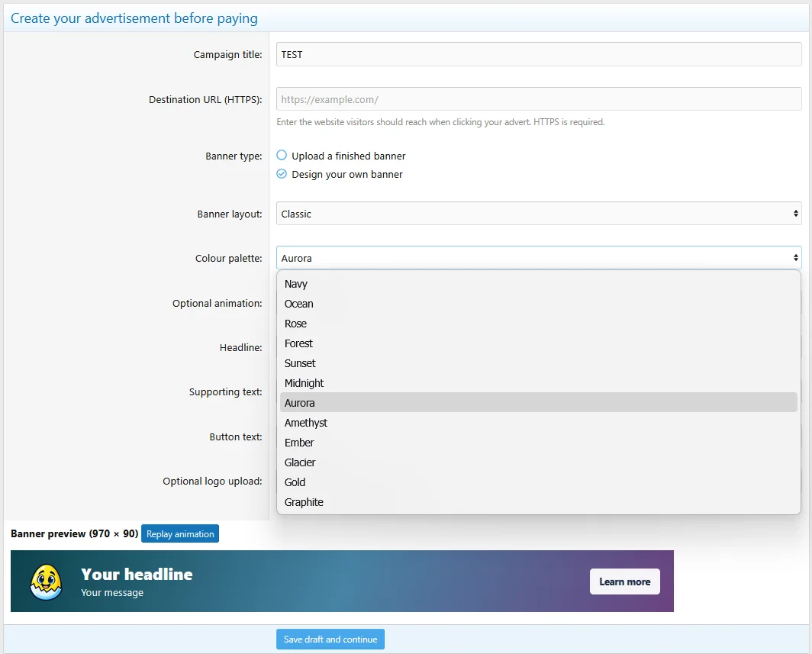The height and width of the screenshot is (654, 812).
Task: Set the colour palette to Glacier
Action: [x=539, y=462]
